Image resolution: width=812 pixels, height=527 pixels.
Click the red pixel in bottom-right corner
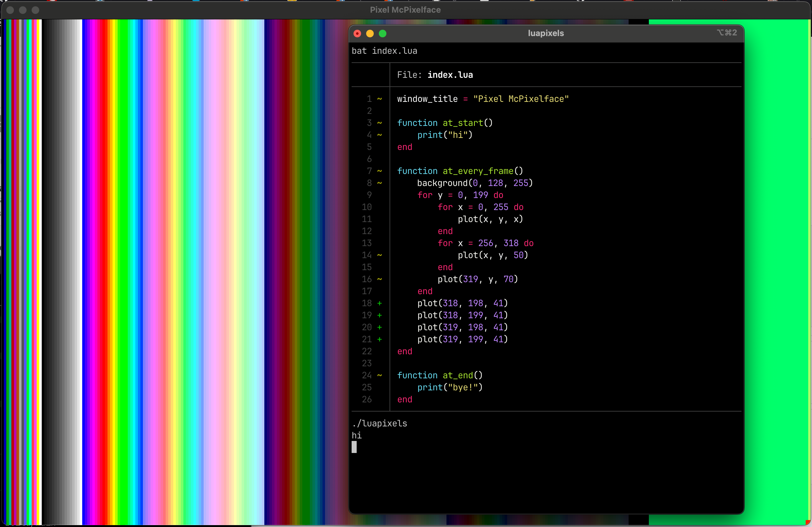coord(807,522)
